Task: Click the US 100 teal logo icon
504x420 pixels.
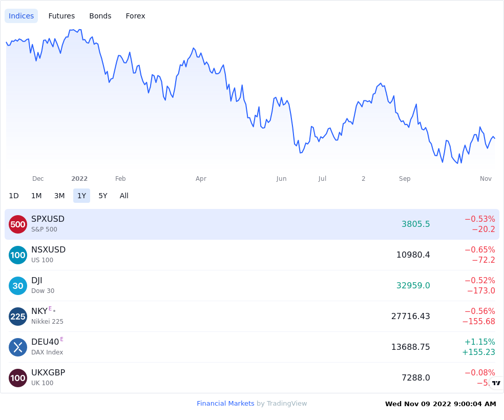Action: coord(18,255)
